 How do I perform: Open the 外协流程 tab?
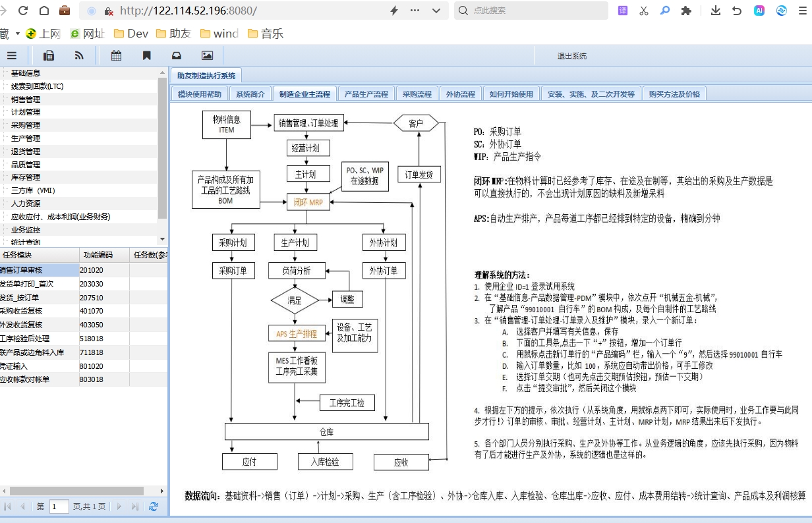coord(461,94)
